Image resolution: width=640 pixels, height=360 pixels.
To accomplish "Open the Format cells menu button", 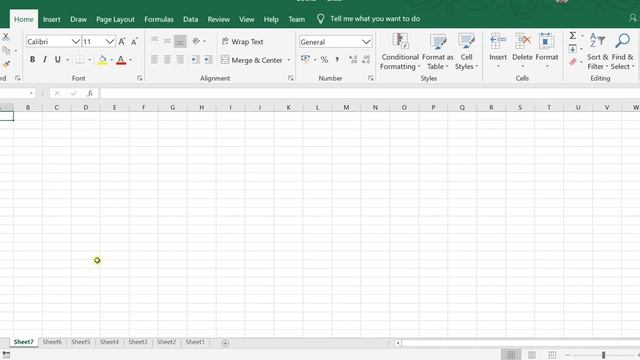I will (547, 51).
